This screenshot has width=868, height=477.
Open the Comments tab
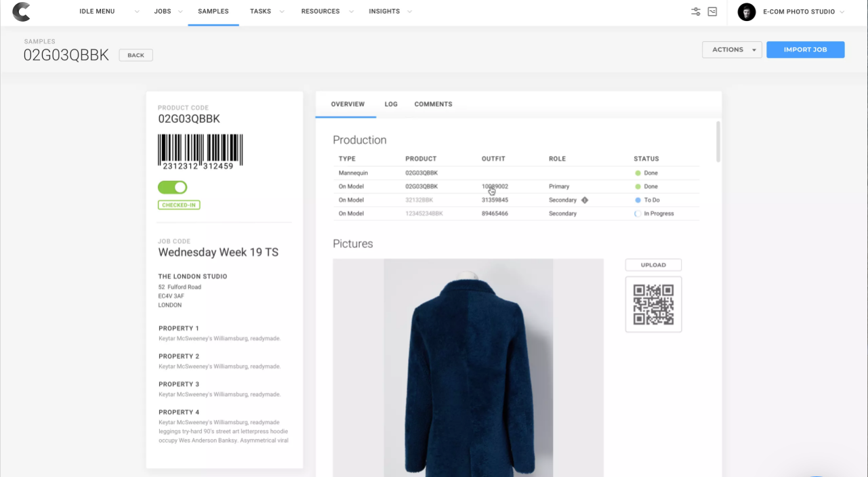(433, 104)
